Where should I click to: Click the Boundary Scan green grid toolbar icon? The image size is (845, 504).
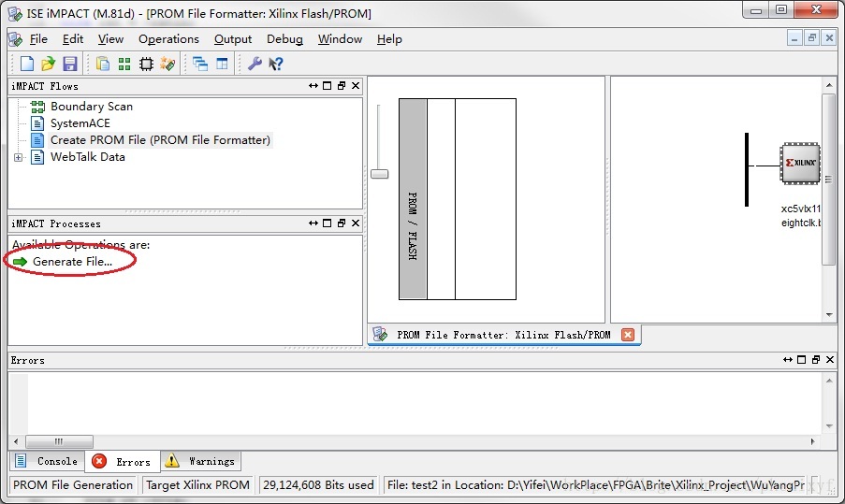coord(124,65)
